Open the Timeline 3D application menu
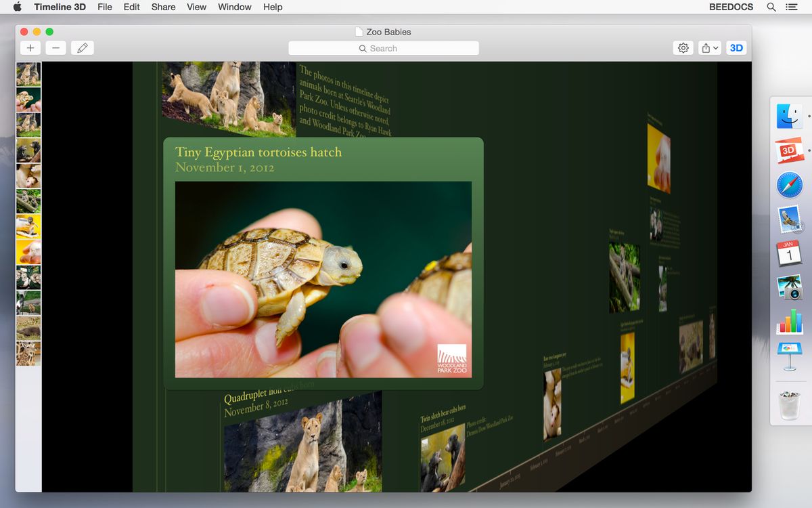The height and width of the screenshot is (508, 812). 60,7
